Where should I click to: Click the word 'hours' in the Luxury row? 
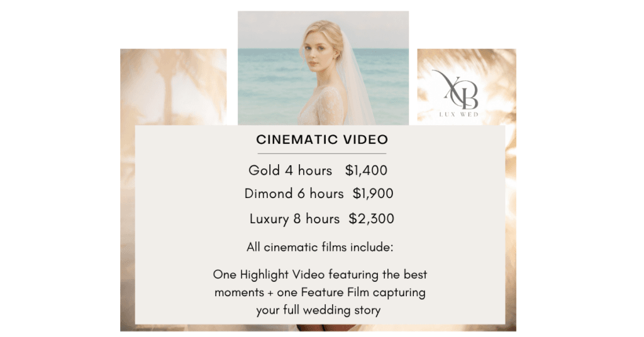point(323,219)
